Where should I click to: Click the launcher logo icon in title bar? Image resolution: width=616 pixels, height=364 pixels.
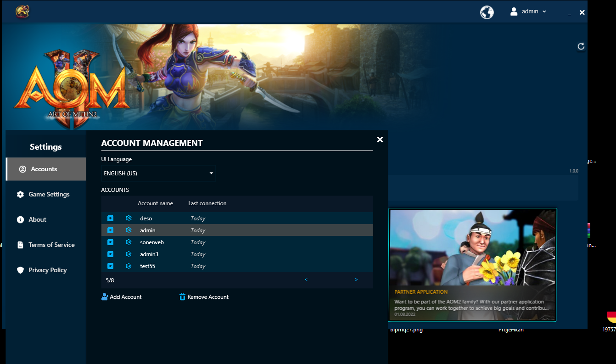[x=22, y=11]
